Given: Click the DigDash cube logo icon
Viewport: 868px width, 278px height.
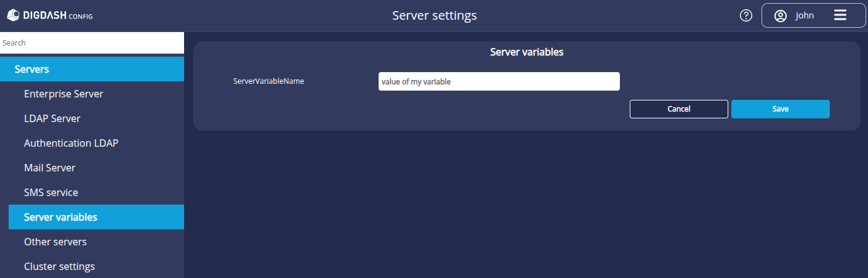Looking at the screenshot, I should (13, 15).
